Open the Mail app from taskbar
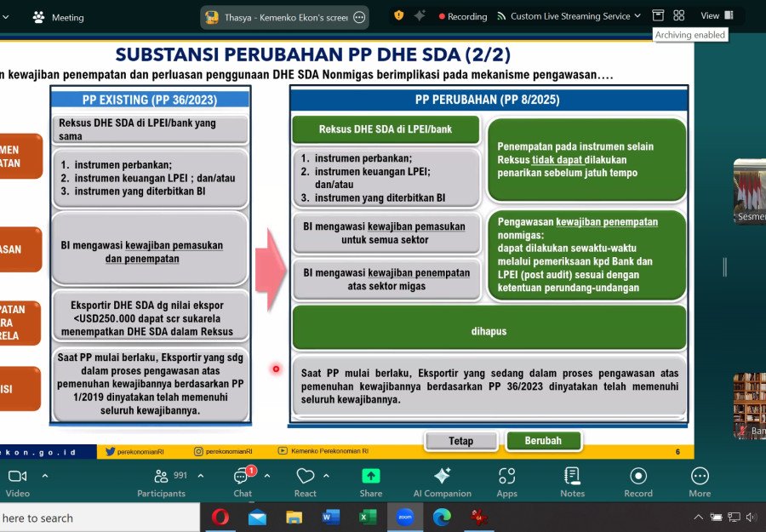The height and width of the screenshot is (532, 766). pos(257,517)
